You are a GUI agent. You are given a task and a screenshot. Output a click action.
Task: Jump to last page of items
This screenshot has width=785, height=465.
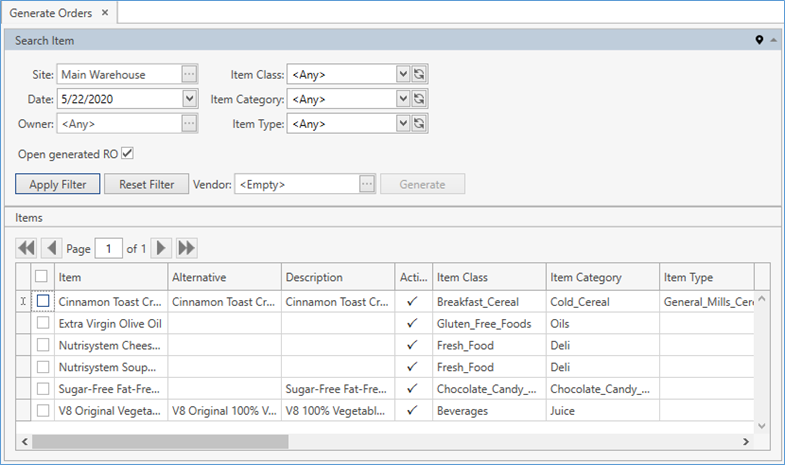tap(186, 248)
